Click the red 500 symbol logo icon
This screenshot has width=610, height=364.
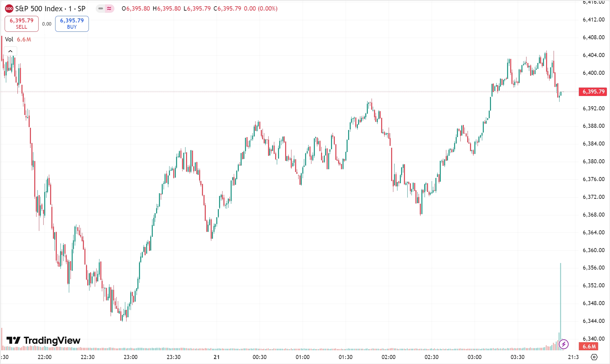click(9, 9)
